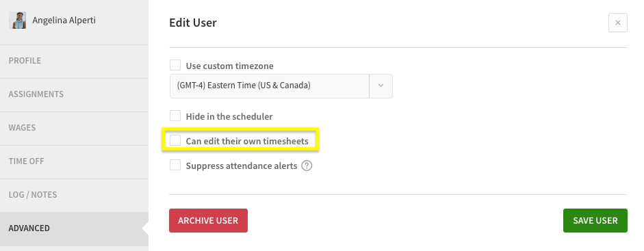Check Hide in the scheduler
The height and width of the screenshot is (251, 644).
[x=175, y=116]
